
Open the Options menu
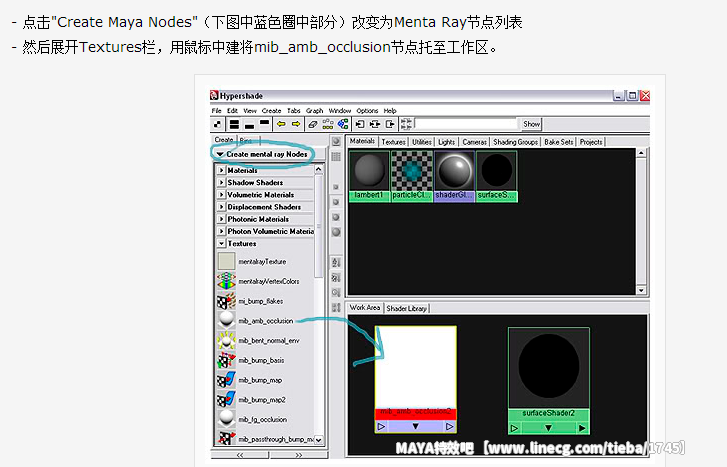tap(367, 111)
